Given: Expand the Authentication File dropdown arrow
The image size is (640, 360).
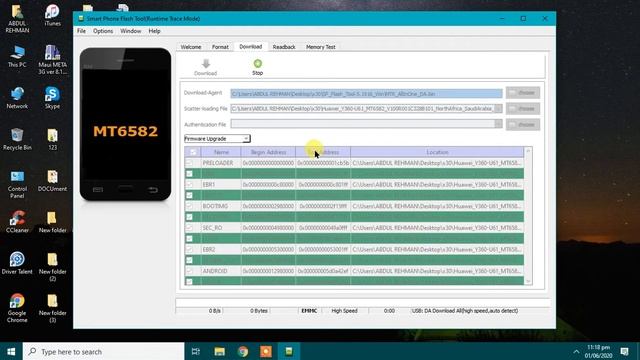Looking at the screenshot, I should click(x=498, y=124).
